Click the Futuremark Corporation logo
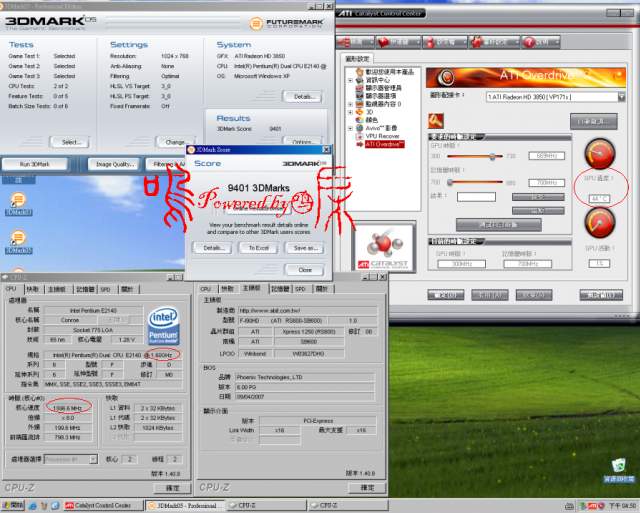 click(287, 23)
